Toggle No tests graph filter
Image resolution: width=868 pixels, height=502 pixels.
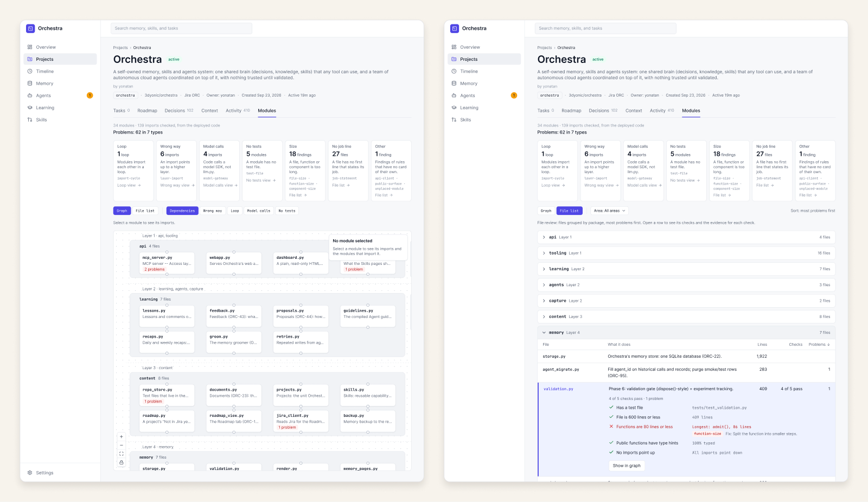pyautogui.click(x=287, y=211)
